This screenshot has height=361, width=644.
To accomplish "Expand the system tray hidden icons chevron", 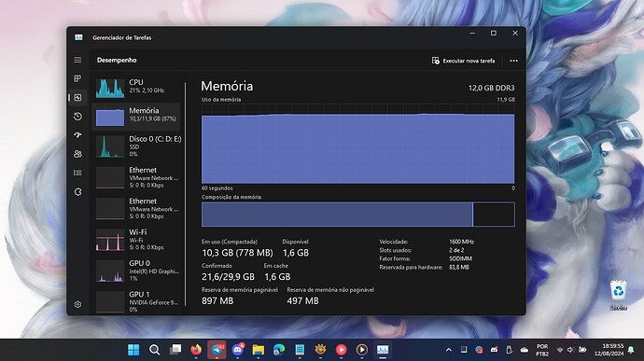I will coord(449,350).
